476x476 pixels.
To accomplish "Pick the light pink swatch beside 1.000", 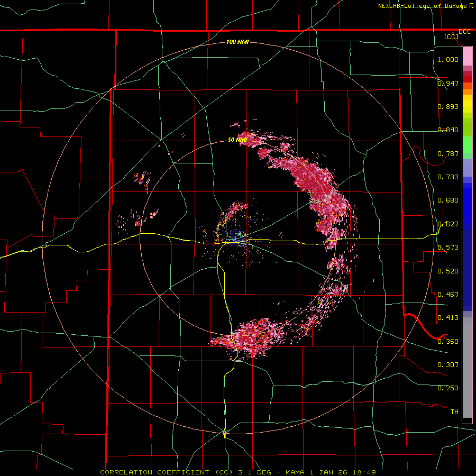I will 467,57.
